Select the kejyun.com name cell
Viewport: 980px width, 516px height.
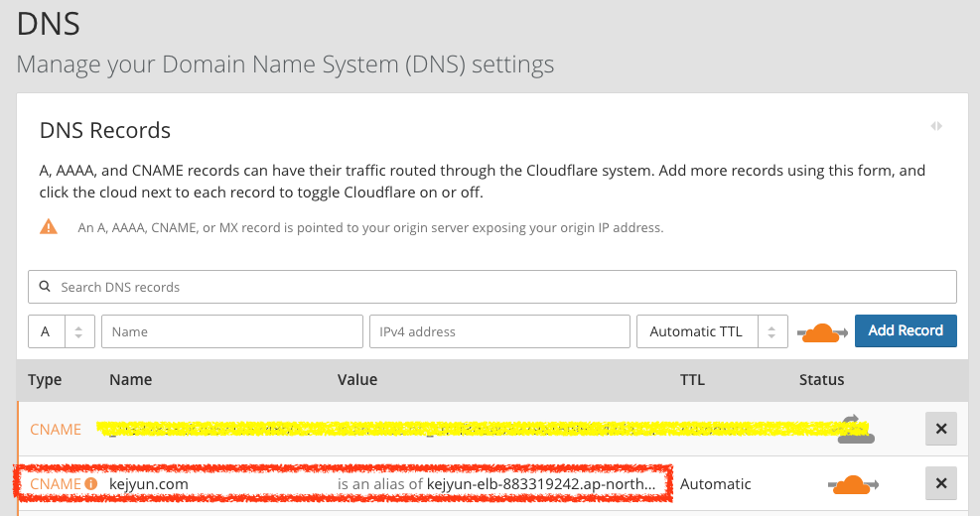pyautogui.click(x=148, y=484)
